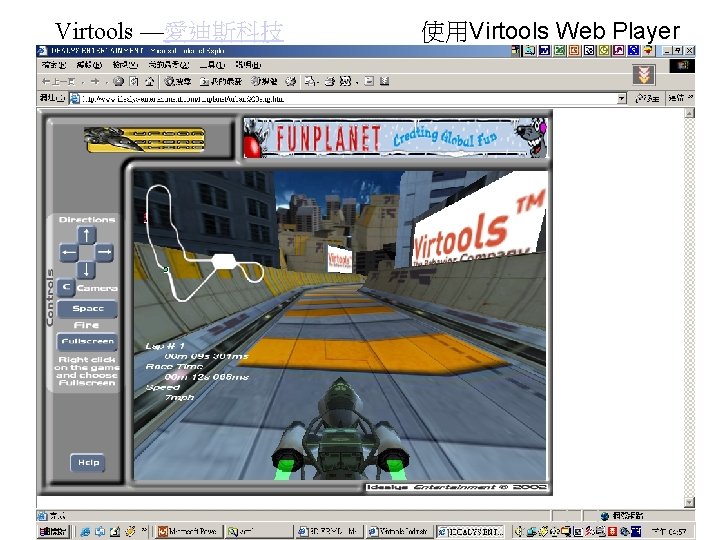720x540 pixels.
Task: Switch to Microsoft PowerPoint taskbar button
Action: (x=188, y=532)
